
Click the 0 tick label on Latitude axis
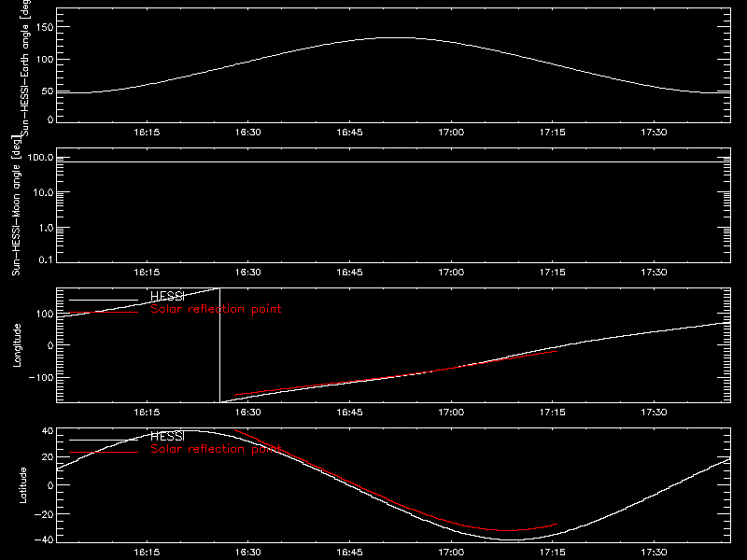[50, 485]
